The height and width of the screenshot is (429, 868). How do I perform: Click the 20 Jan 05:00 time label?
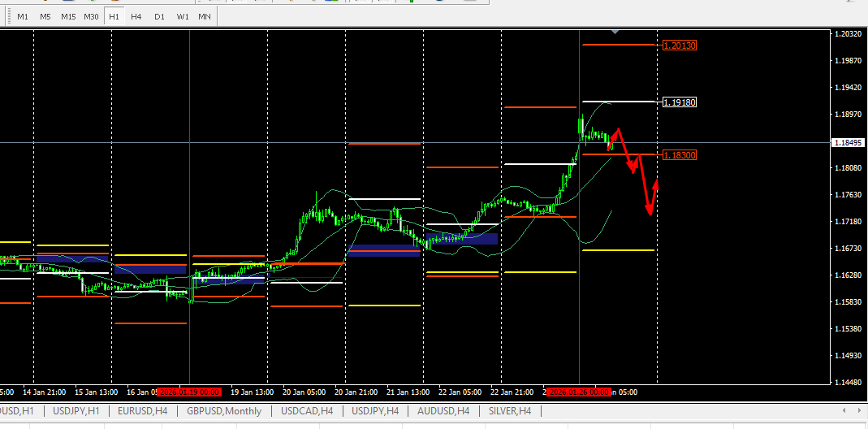pyautogui.click(x=304, y=392)
